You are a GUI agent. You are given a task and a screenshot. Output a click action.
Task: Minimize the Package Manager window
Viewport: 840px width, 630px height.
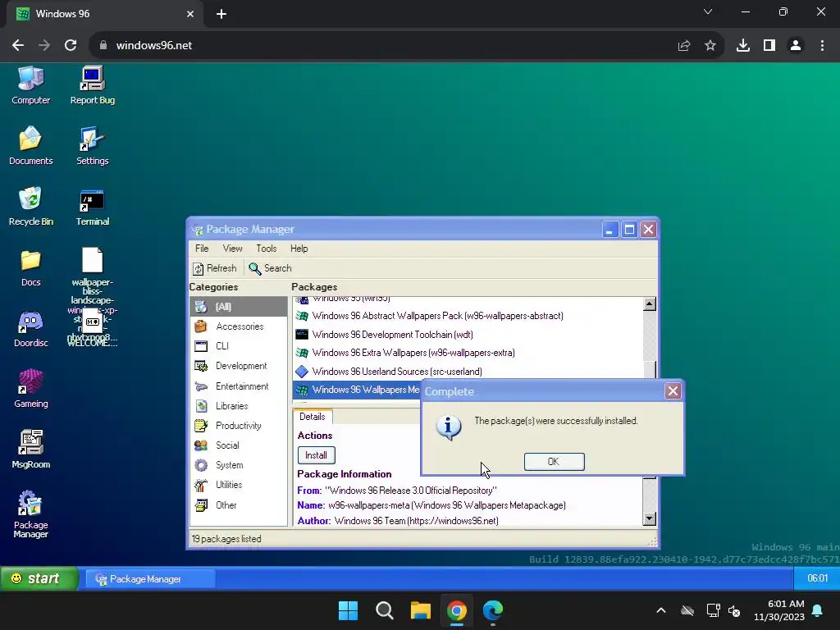tap(609, 230)
